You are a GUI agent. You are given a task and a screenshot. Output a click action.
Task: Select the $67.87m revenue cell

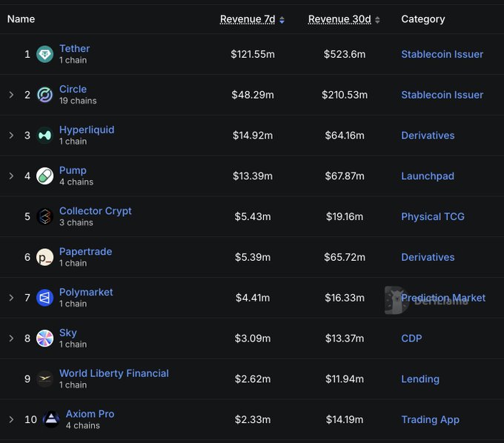tap(345, 176)
